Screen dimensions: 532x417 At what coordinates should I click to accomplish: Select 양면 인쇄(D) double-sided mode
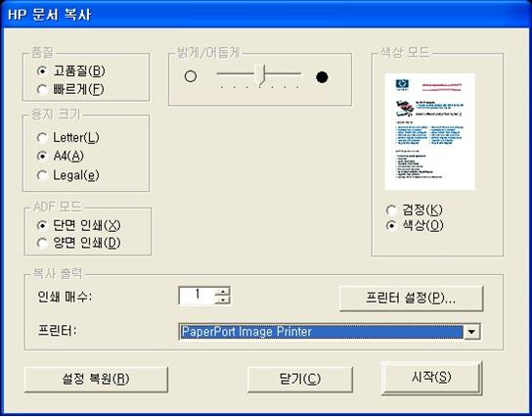pyautogui.click(x=78, y=243)
